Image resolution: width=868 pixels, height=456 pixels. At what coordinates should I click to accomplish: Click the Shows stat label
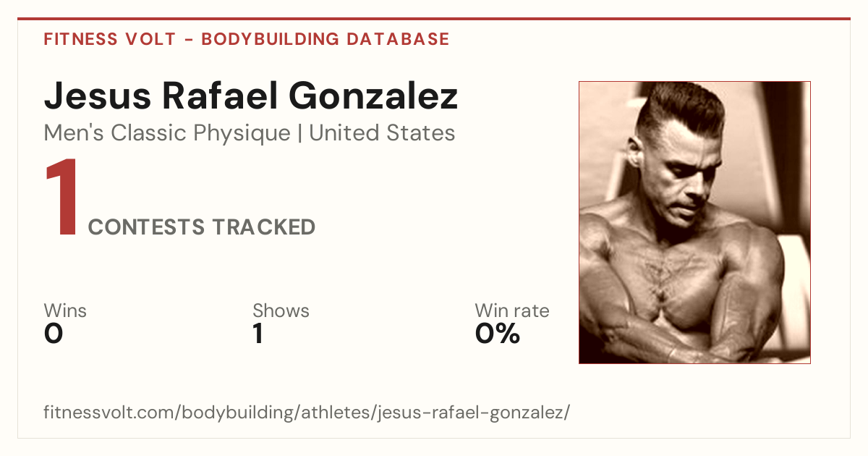(281, 311)
